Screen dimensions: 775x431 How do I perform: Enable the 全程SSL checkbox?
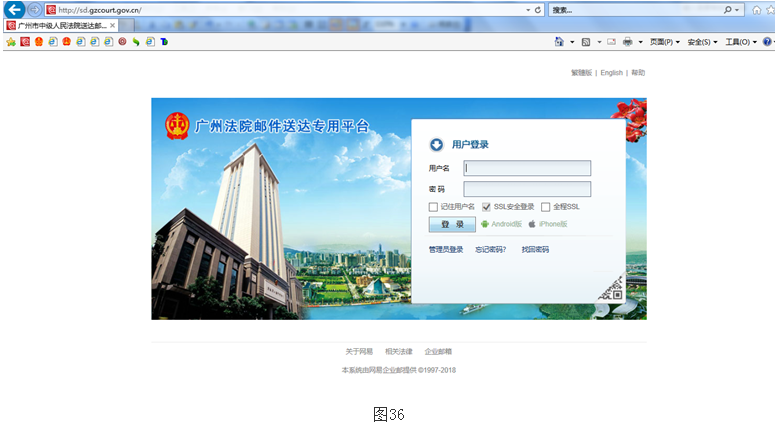pos(546,207)
